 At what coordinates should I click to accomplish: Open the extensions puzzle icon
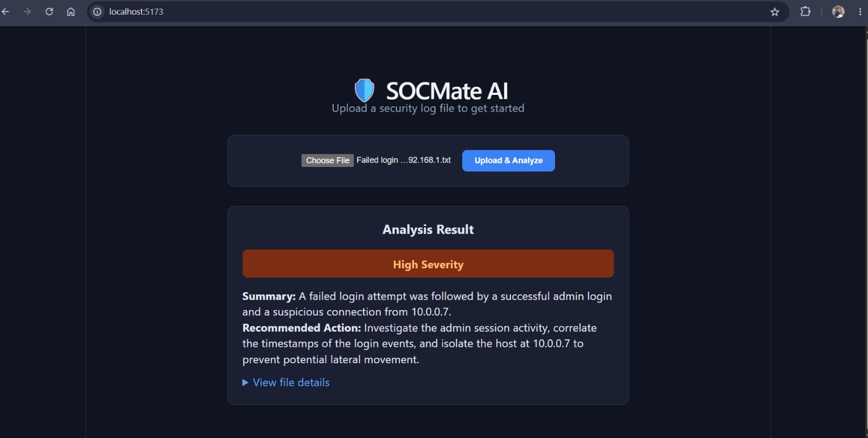pos(806,11)
